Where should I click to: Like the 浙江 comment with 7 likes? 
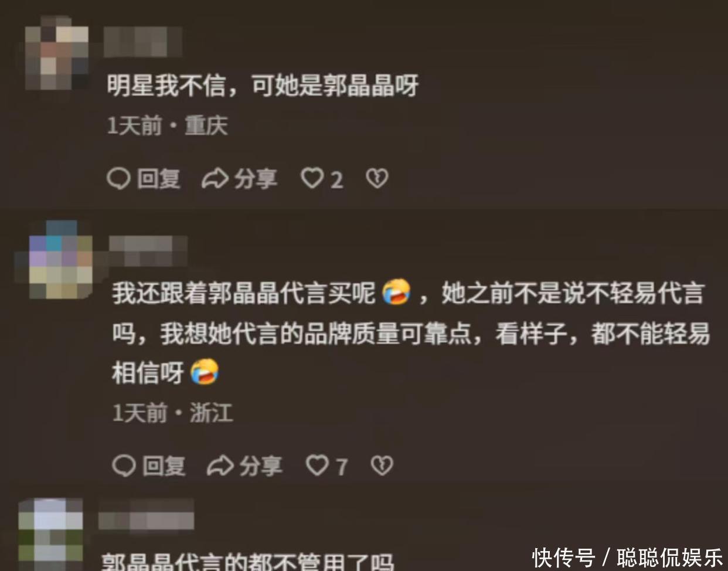tap(326, 465)
